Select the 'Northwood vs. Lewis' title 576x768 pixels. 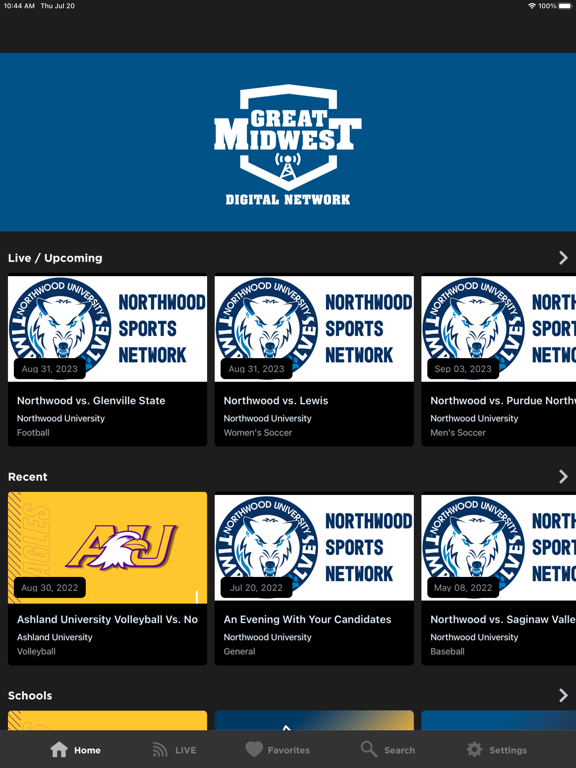point(276,401)
